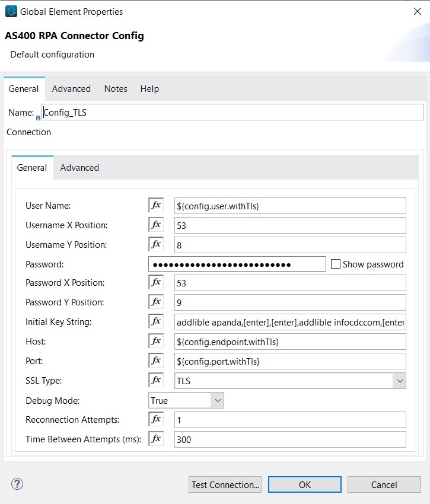The image size is (430, 504).
Task: Select the Connection General sub-tab
Action: coord(32,167)
